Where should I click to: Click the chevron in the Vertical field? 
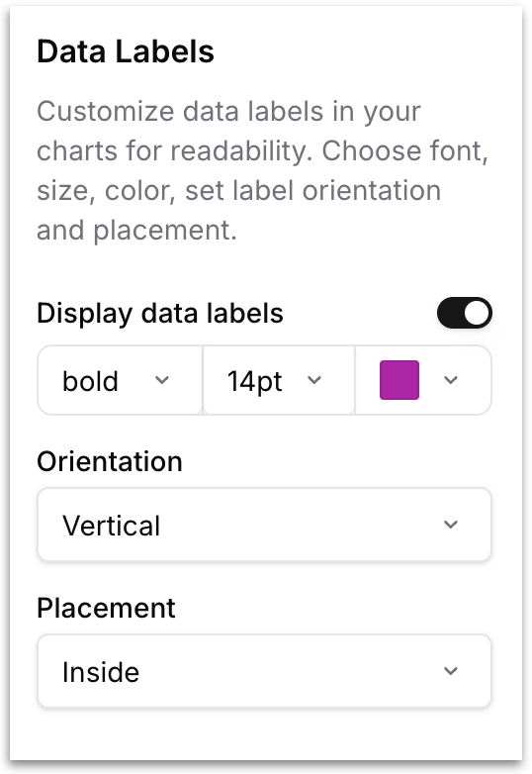click(451, 525)
